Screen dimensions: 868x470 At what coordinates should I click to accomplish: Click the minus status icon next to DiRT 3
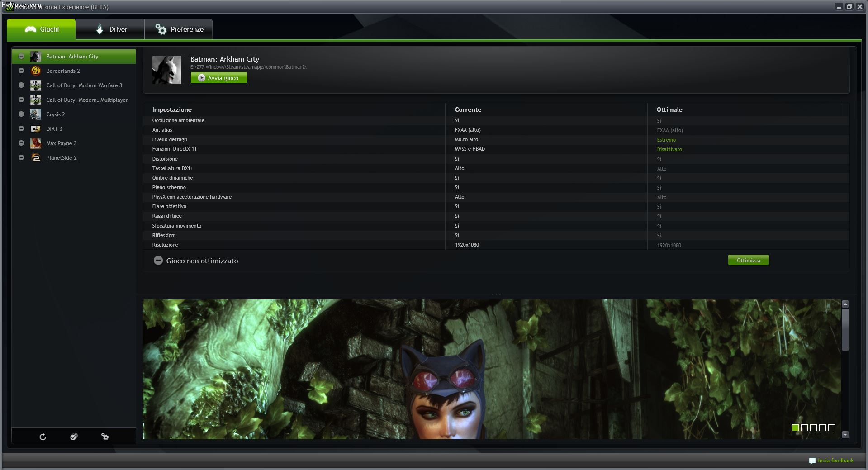coord(21,129)
